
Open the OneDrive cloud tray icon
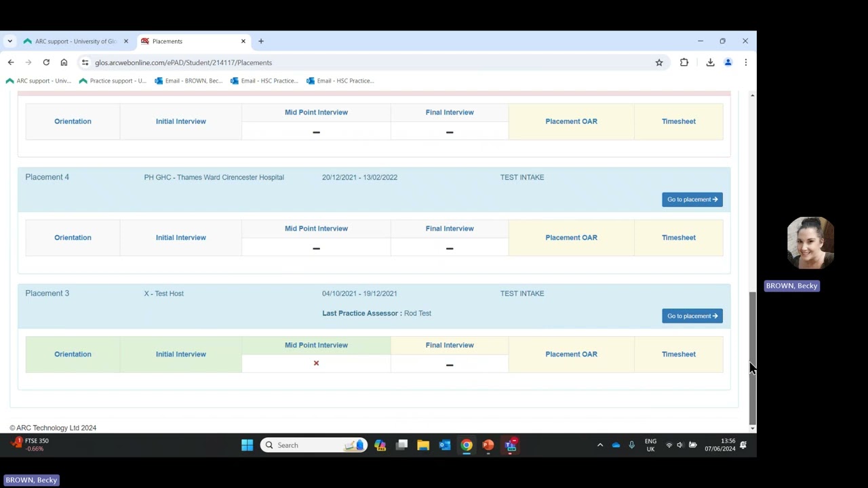tap(616, 445)
